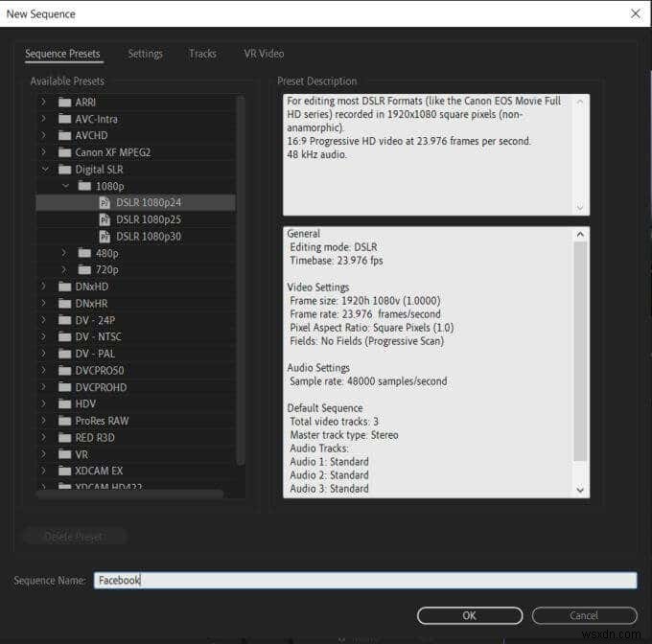652x644 pixels.
Task: Click the RED R3D folder label
Action: click(95, 438)
